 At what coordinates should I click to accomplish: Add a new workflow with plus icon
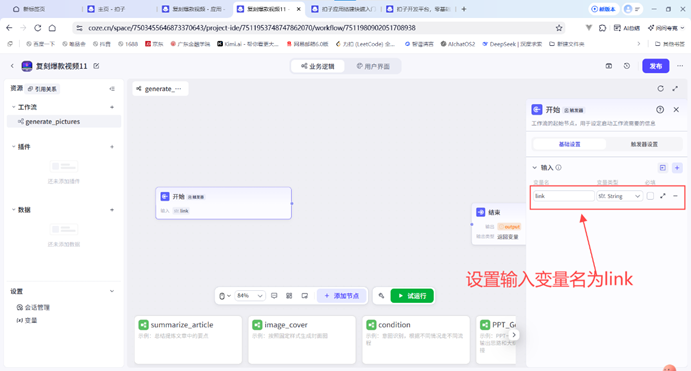point(112,107)
